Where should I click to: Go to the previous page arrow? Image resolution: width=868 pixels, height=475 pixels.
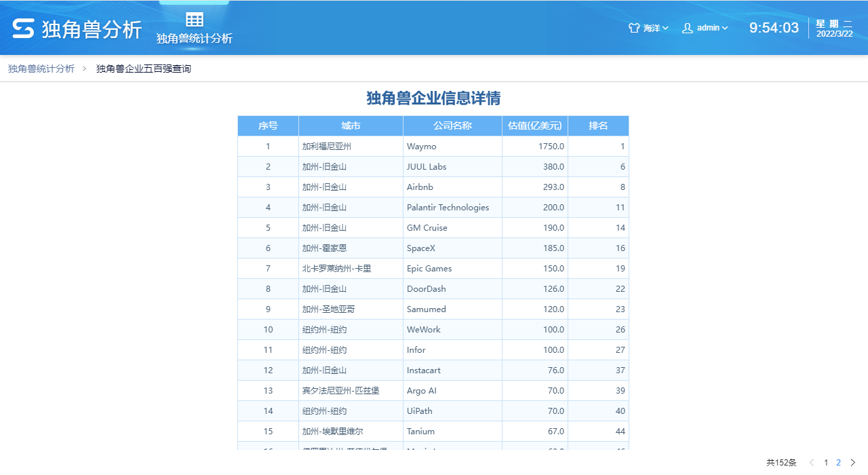[x=812, y=463]
